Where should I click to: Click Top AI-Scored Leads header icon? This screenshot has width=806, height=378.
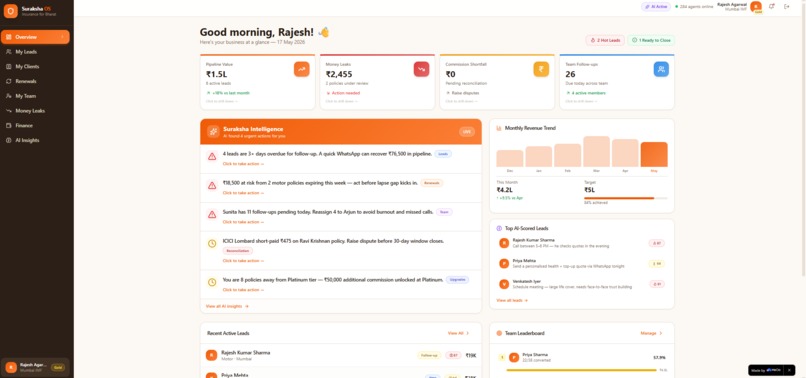click(x=499, y=228)
